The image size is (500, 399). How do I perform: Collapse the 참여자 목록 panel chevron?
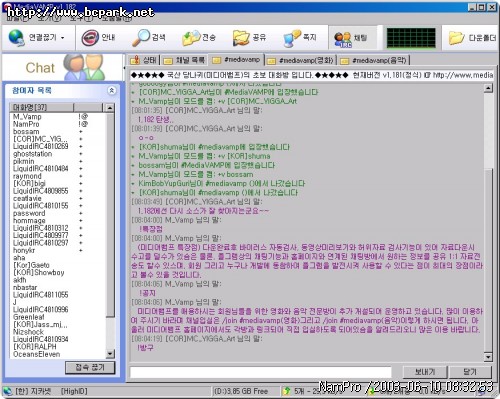(112, 90)
